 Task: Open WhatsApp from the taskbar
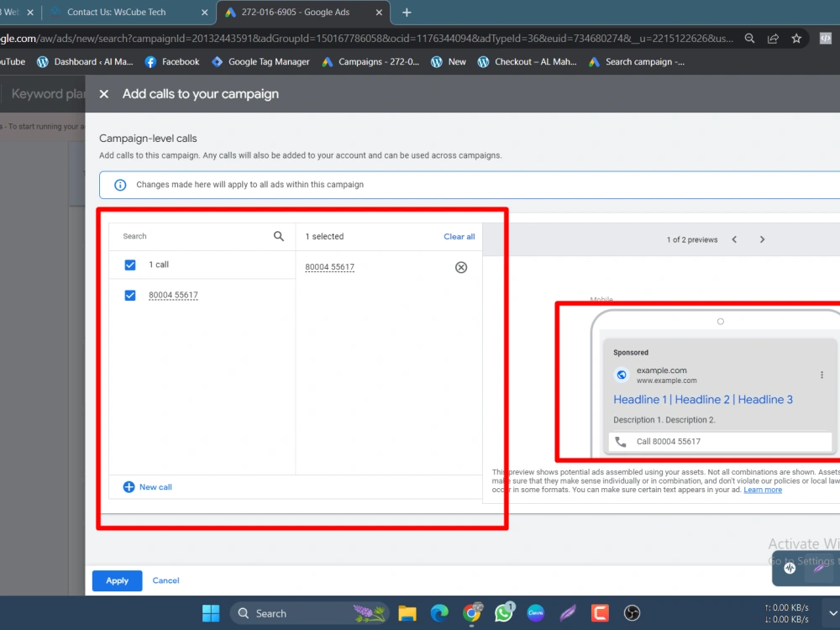pos(504,613)
